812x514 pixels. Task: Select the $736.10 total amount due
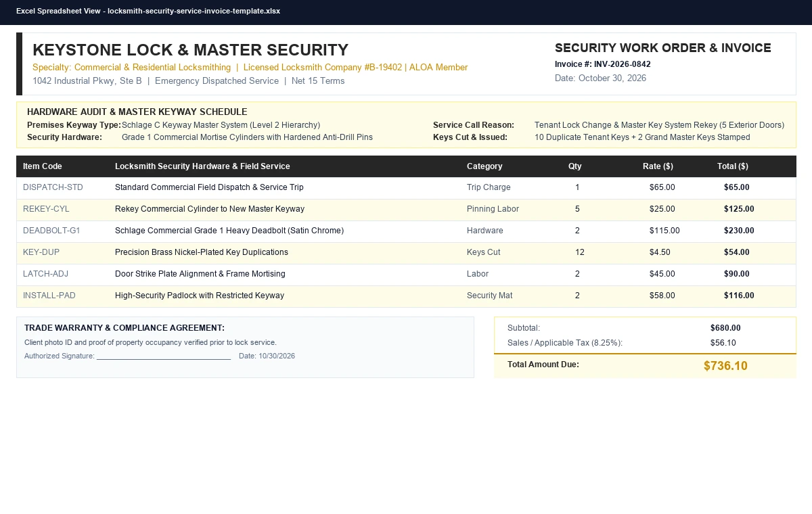tap(725, 367)
